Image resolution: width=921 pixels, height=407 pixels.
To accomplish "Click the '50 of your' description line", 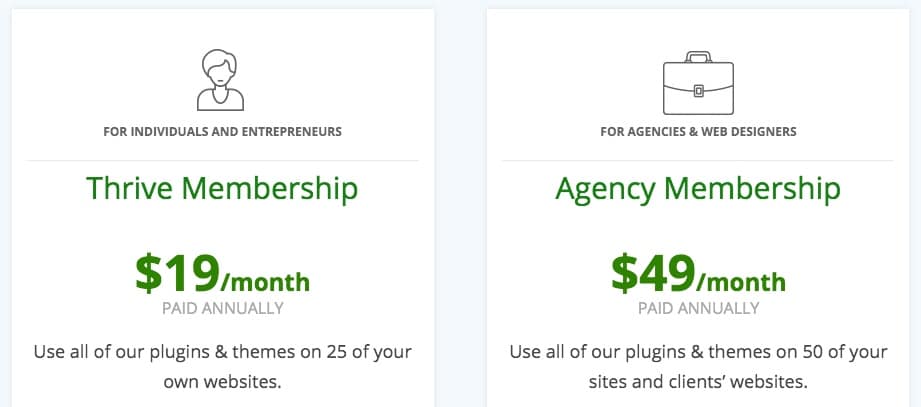I will point(698,352).
